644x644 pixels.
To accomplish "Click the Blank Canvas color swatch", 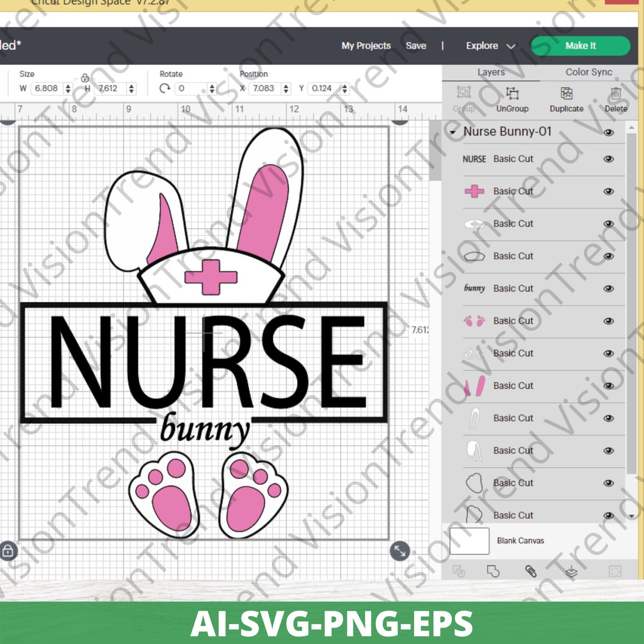I will 469,541.
